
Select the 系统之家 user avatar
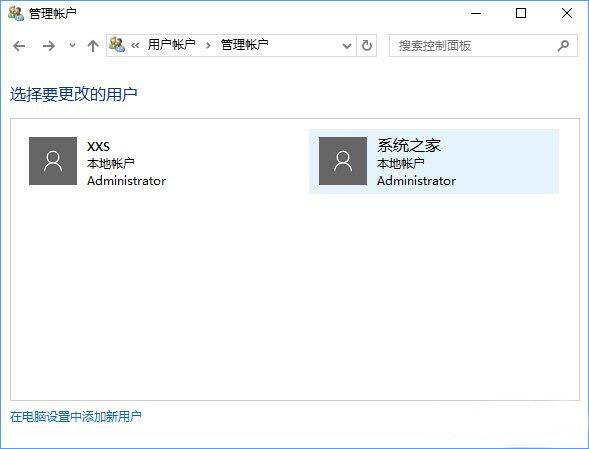[x=343, y=161]
